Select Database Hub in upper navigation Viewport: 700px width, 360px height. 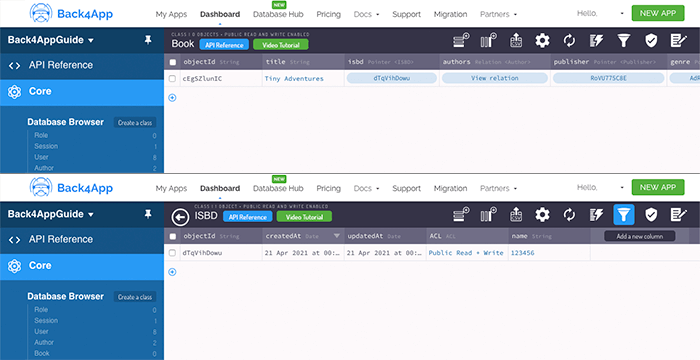[278, 14]
